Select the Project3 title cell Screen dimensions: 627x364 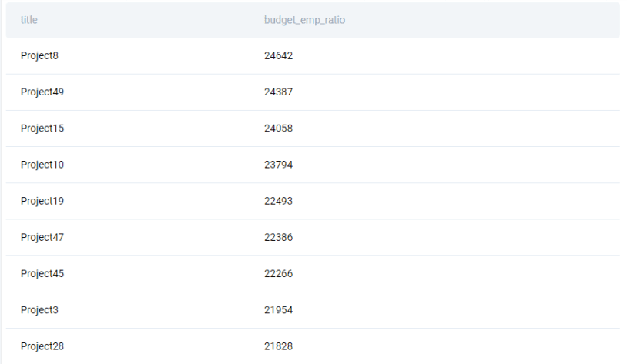(39, 309)
